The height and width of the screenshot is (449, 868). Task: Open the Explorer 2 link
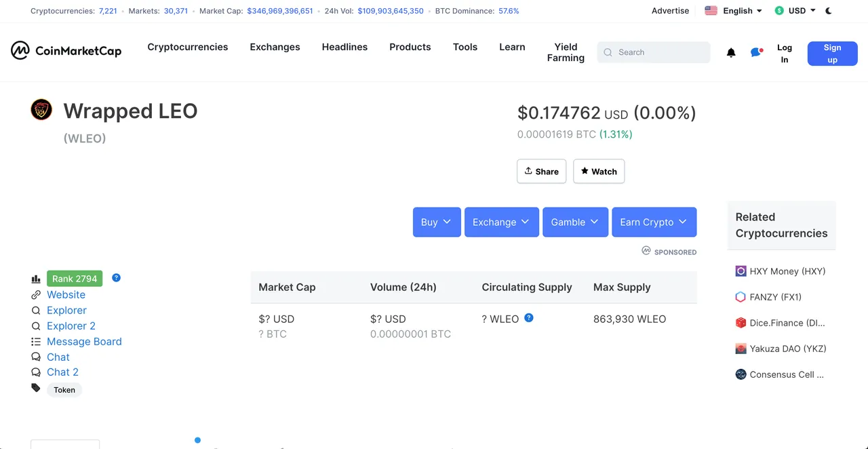[x=71, y=326]
